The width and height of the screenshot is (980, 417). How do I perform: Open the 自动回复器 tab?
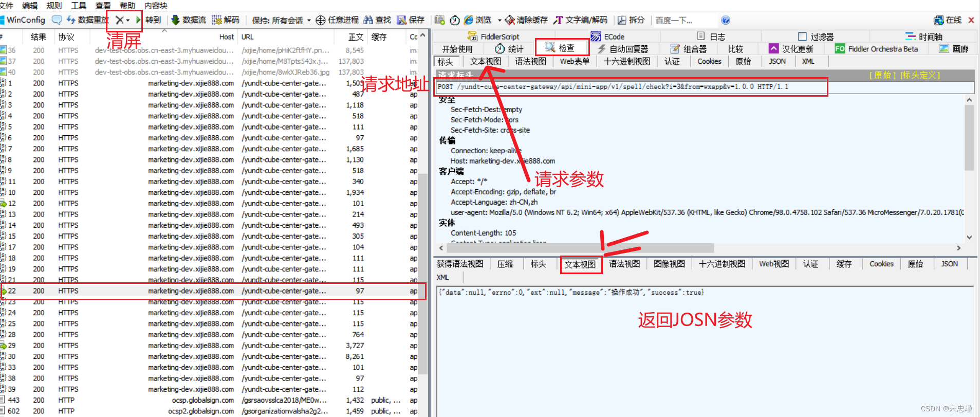[622, 49]
